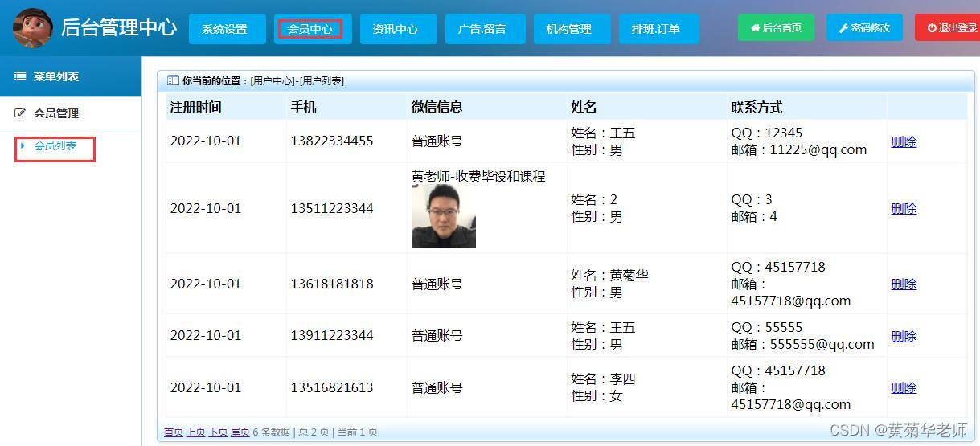Click the text QQ：12345
The image size is (980, 446).
(x=767, y=133)
